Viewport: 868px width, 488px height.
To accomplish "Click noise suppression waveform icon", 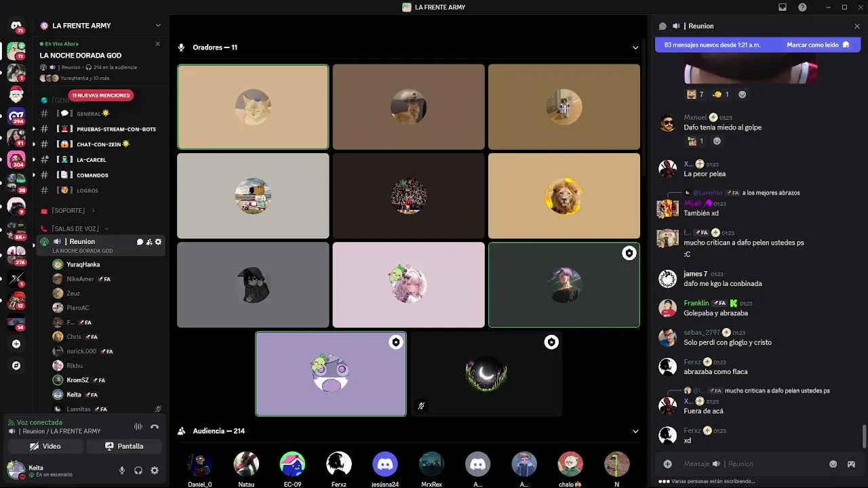I will (138, 426).
